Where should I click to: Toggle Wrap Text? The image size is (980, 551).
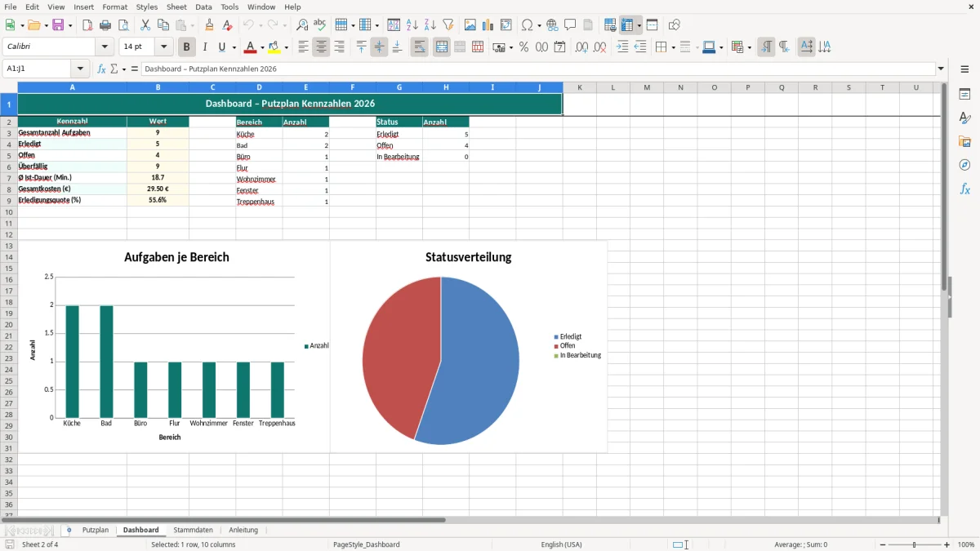click(x=419, y=47)
